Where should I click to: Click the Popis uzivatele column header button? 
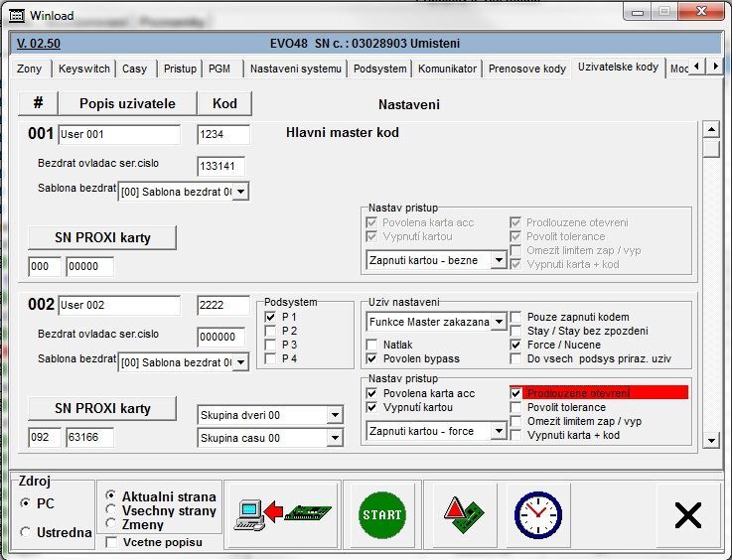126,104
